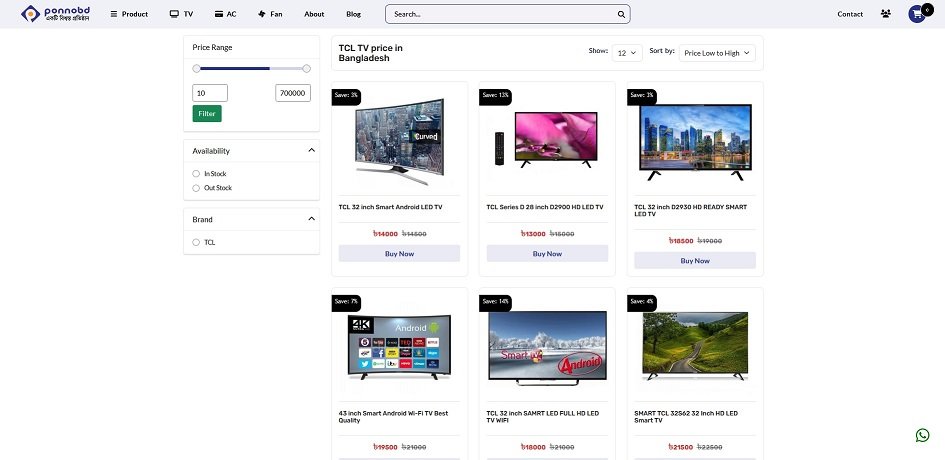Open the TCL Series D 28 inch TV image
The image size is (945, 460).
(x=547, y=140)
